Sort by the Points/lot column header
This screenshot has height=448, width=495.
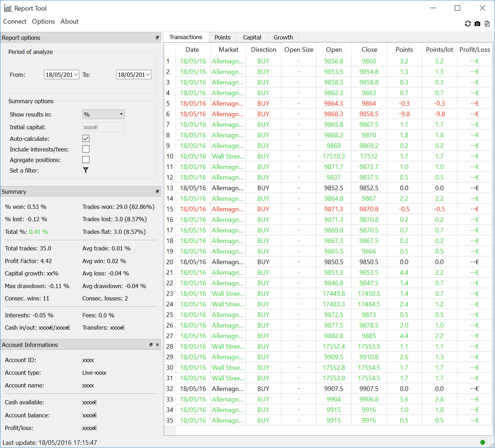pyautogui.click(x=439, y=50)
